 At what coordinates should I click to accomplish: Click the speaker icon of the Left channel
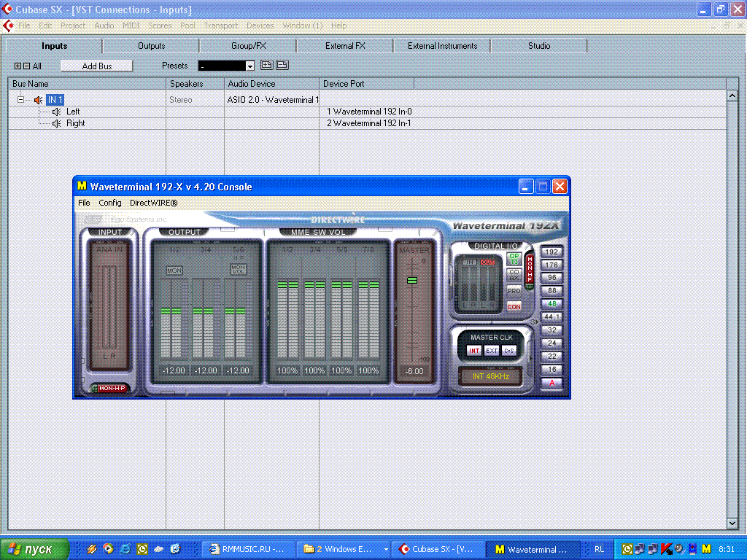tap(56, 112)
